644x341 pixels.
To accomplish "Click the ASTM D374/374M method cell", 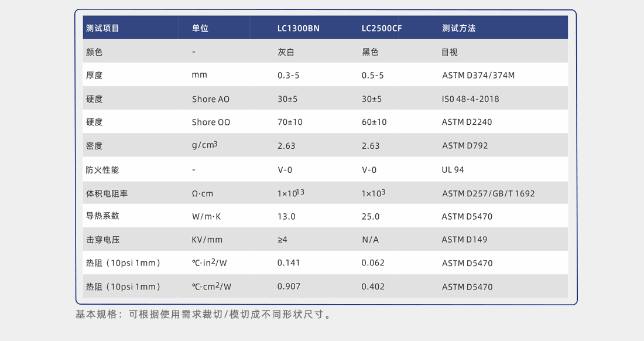I will pyautogui.click(x=478, y=76).
